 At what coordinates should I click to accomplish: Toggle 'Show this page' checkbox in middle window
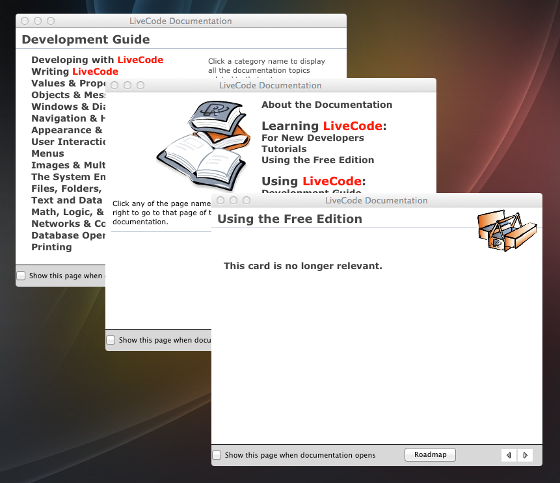pos(111,340)
